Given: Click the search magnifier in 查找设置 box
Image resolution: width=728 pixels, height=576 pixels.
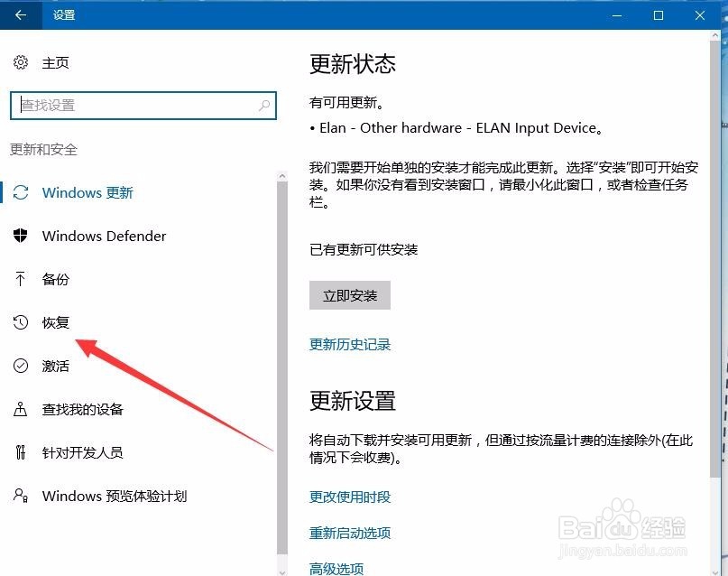Looking at the screenshot, I should [263, 106].
